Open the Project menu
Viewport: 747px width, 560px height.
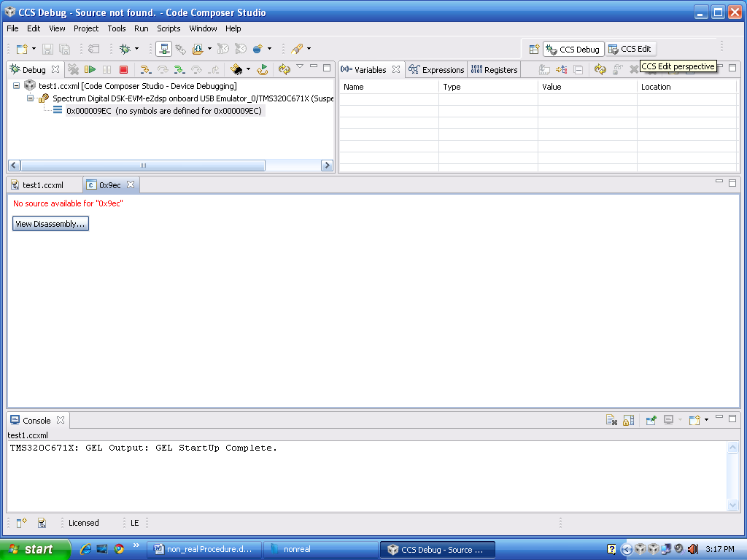pyautogui.click(x=86, y=28)
